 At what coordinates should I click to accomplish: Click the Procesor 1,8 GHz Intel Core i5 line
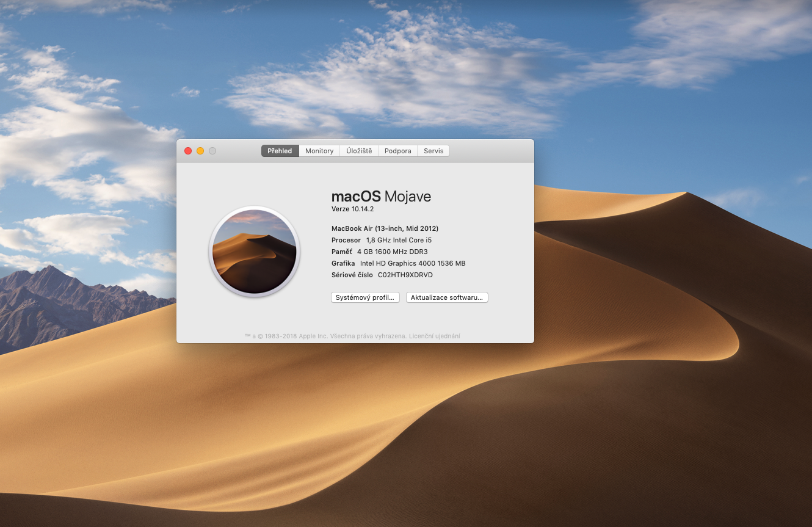point(382,240)
